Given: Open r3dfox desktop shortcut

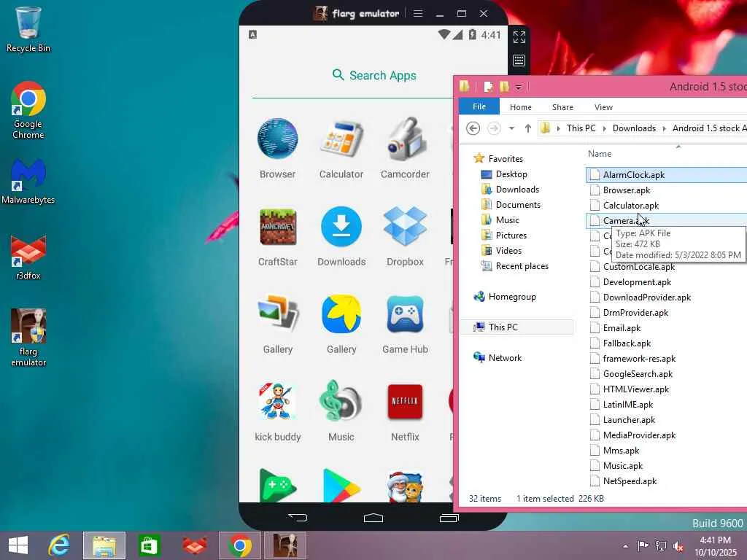Looking at the screenshot, I should pyautogui.click(x=28, y=257).
